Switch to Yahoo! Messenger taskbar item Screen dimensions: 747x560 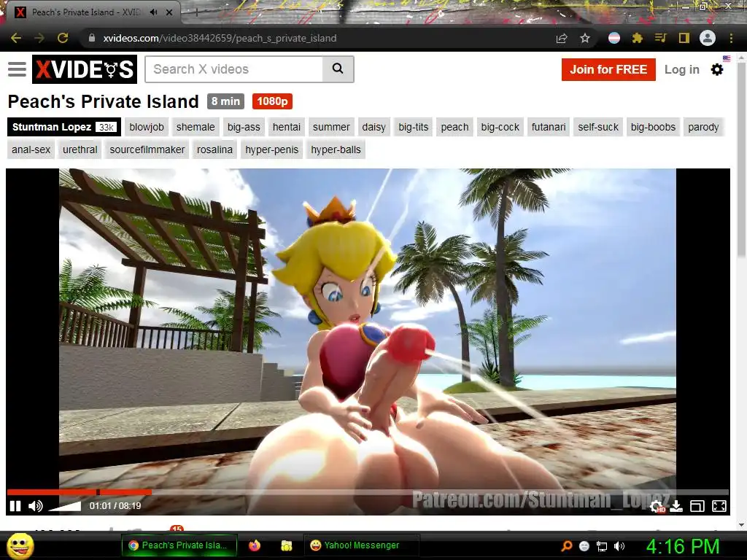pyautogui.click(x=362, y=545)
